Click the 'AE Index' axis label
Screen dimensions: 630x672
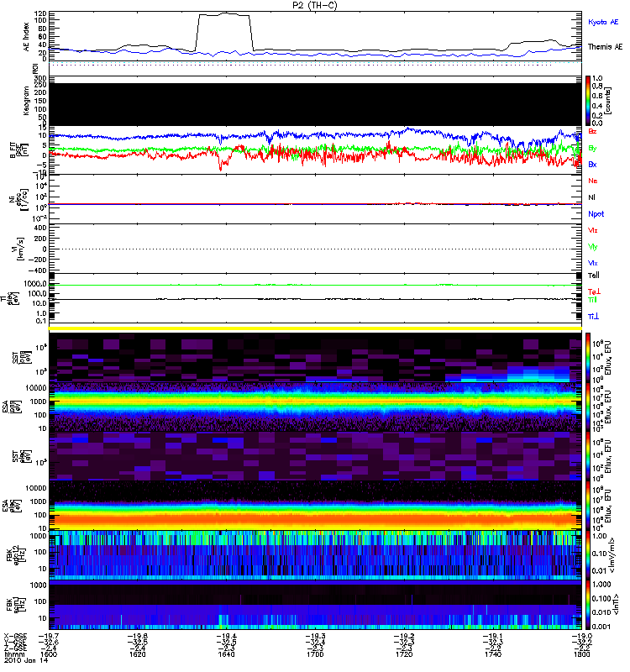[x=27, y=37]
